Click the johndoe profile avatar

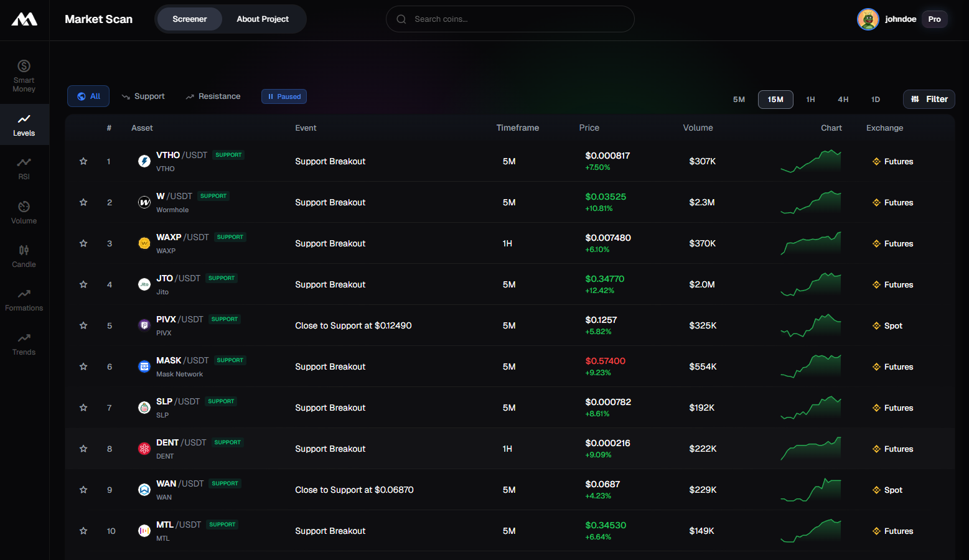click(x=868, y=19)
